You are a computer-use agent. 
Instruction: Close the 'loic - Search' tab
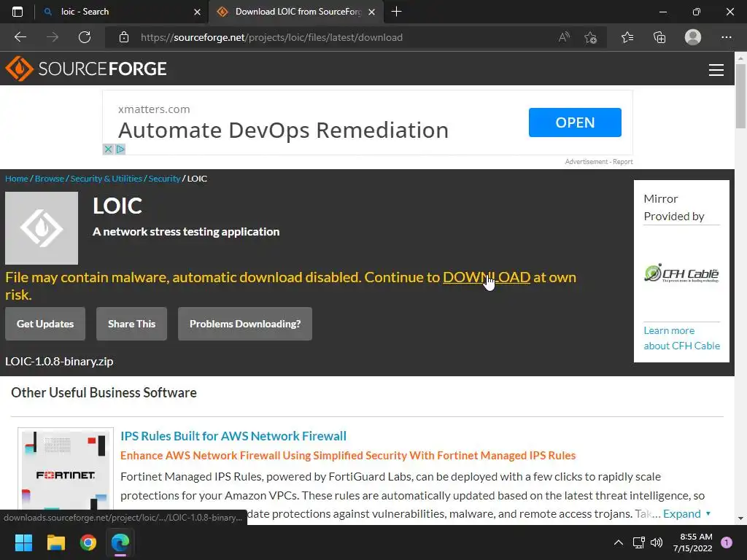click(x=197, y=12)
